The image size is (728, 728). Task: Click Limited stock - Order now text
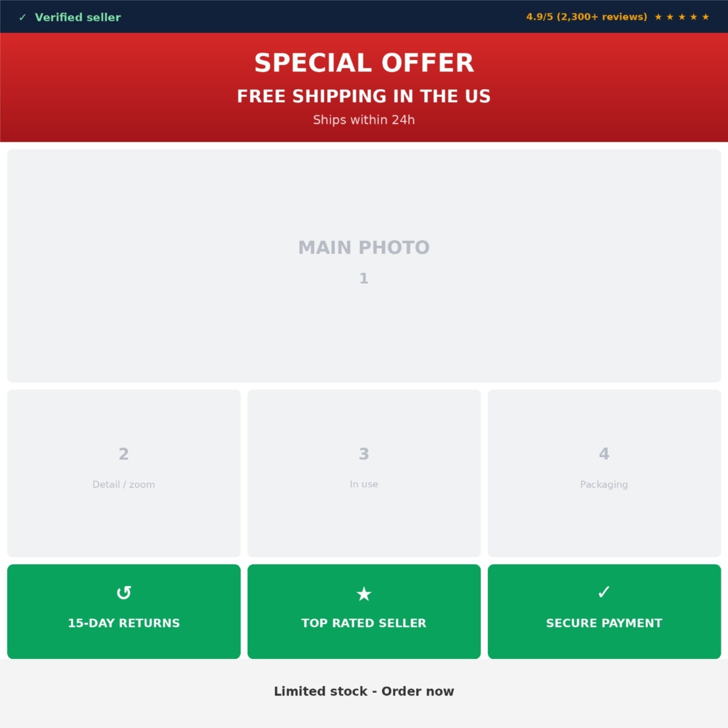(364, 691)
